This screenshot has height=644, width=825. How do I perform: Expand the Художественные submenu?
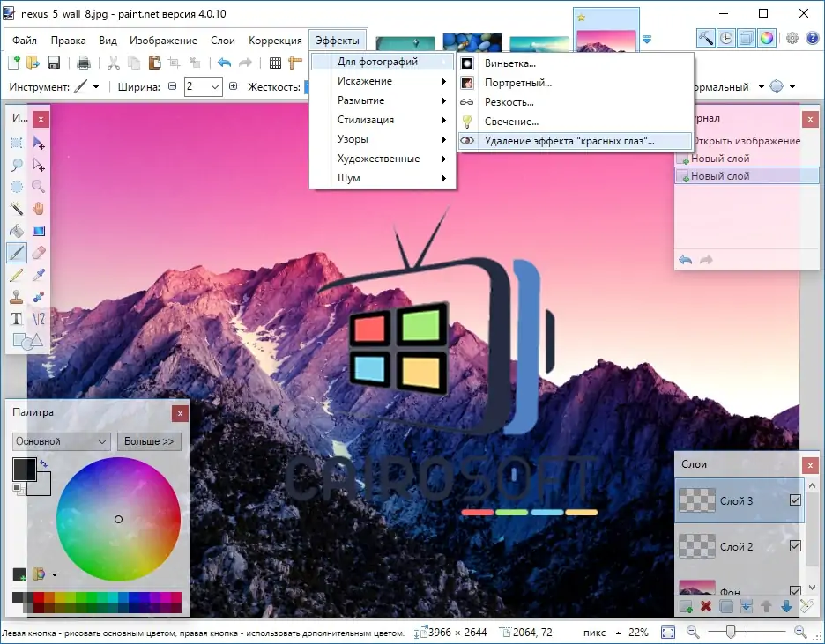(x=383, y=159)
